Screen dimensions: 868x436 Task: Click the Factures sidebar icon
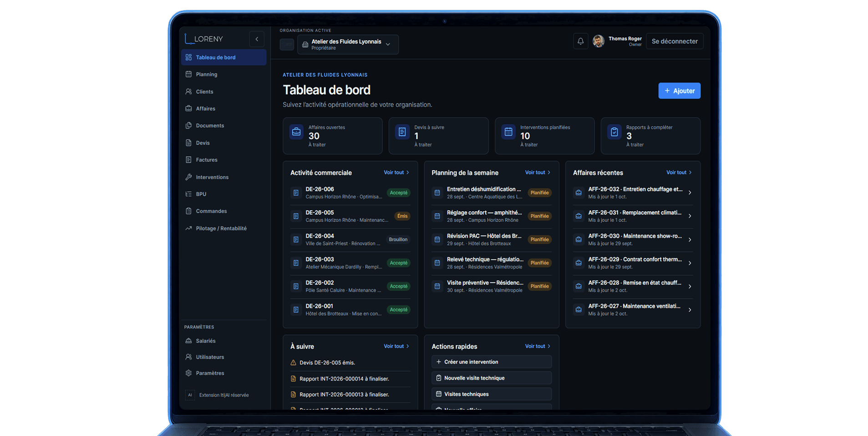click(188, 160)
